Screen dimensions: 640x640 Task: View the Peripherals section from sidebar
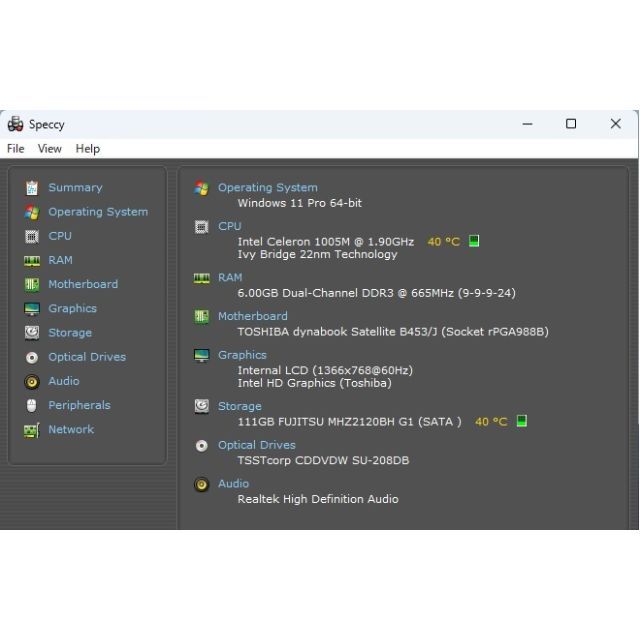(80, 405)
